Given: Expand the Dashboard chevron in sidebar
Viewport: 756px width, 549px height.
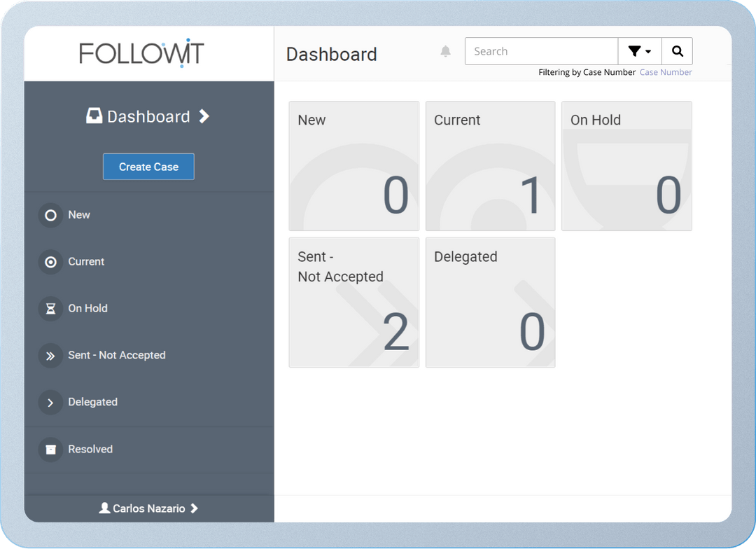Looking at the screenshot, I should pos(204,116).
